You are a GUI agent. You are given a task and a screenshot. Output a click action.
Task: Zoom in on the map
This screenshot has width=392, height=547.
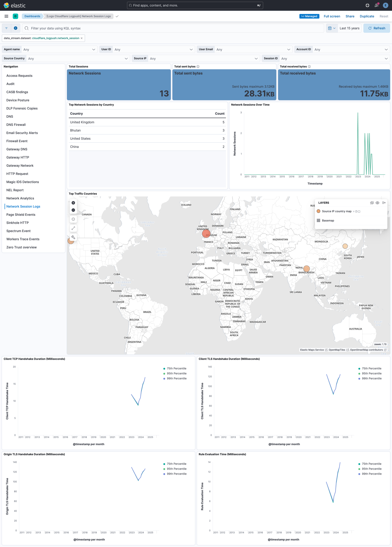(73, 203)
